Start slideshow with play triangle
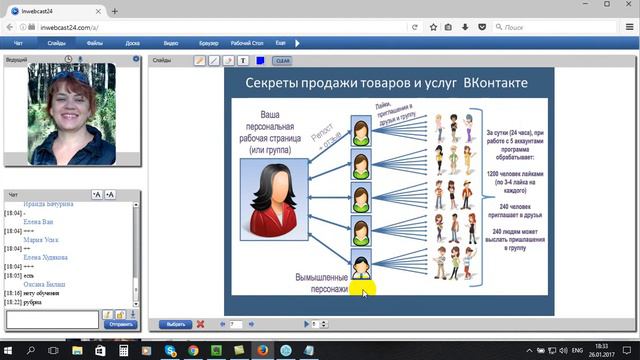This screenshot has width=640, height=360. tap(307, 324)
